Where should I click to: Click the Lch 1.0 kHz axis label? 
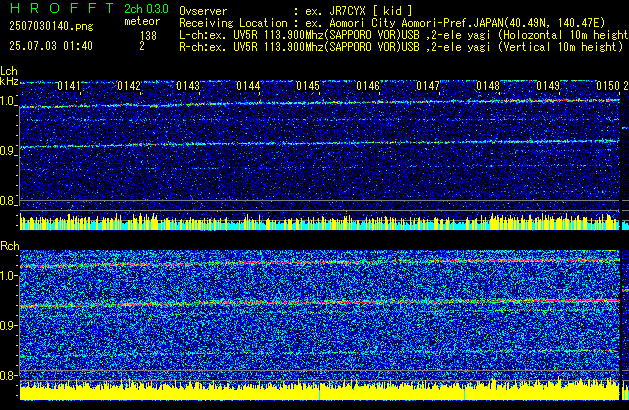pos(8,101)
